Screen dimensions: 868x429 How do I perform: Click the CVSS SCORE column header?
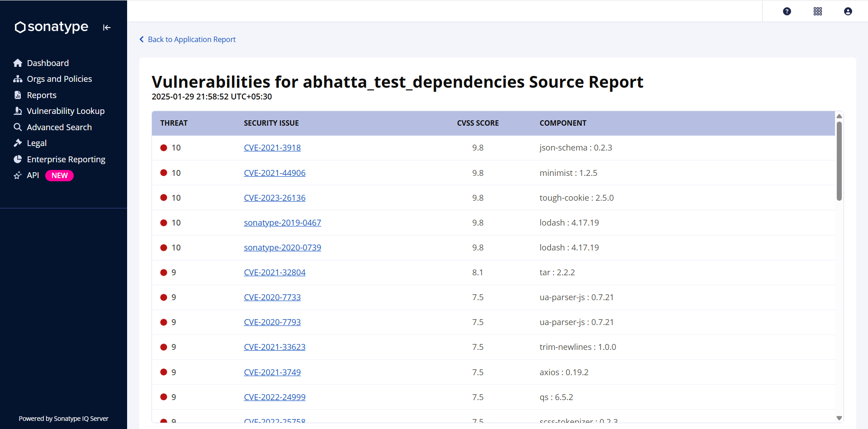click(x=478, y=123)
